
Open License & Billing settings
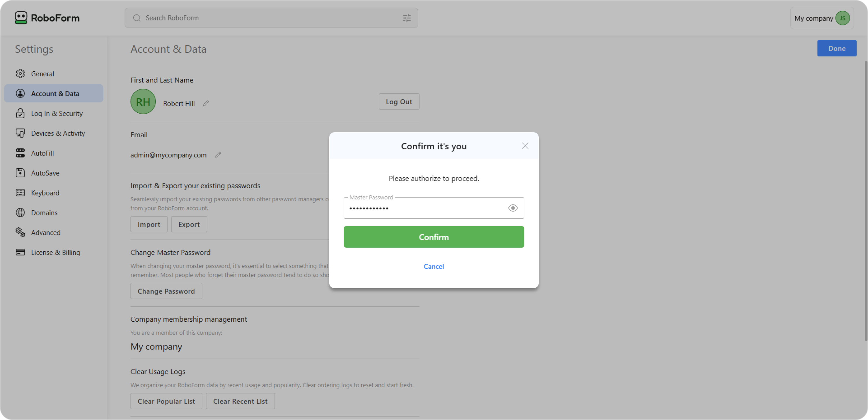click(x=54, y=252)
